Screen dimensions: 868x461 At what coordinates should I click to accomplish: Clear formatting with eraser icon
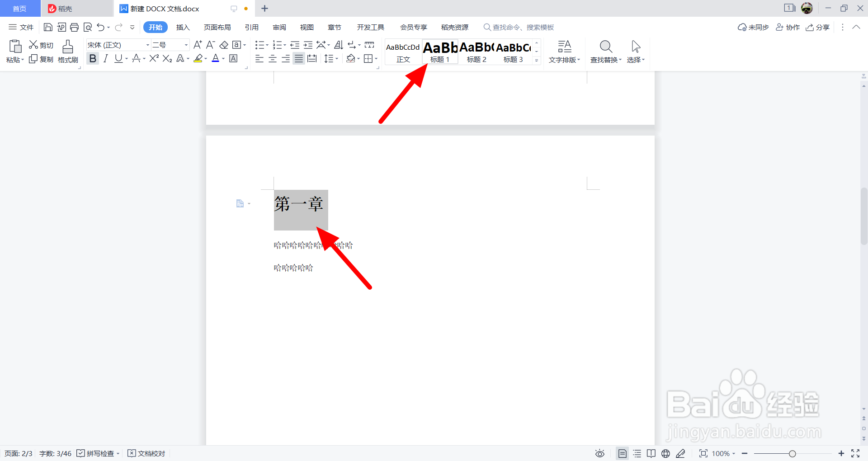pos(224,45)
